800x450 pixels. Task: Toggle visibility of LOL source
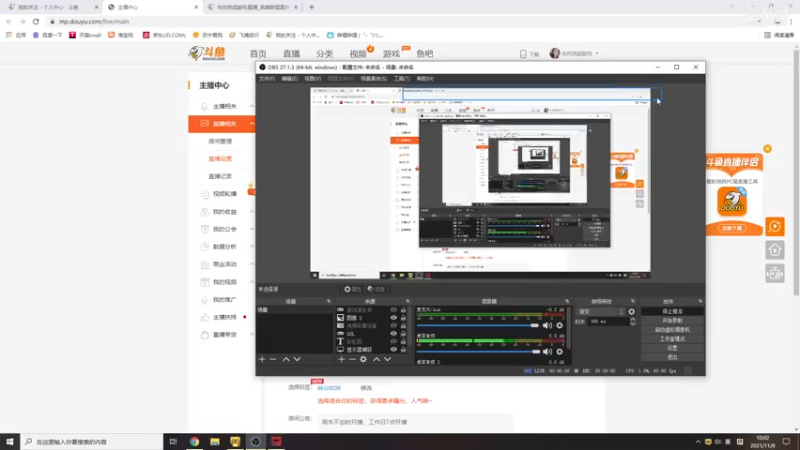[x=393, y=334]
